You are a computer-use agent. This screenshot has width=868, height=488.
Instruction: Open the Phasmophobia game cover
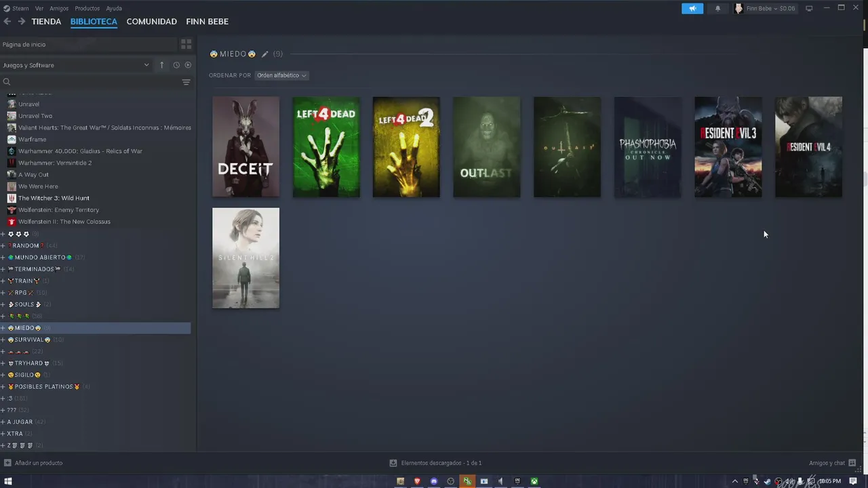pyautogui.click(x=648, y=146)
